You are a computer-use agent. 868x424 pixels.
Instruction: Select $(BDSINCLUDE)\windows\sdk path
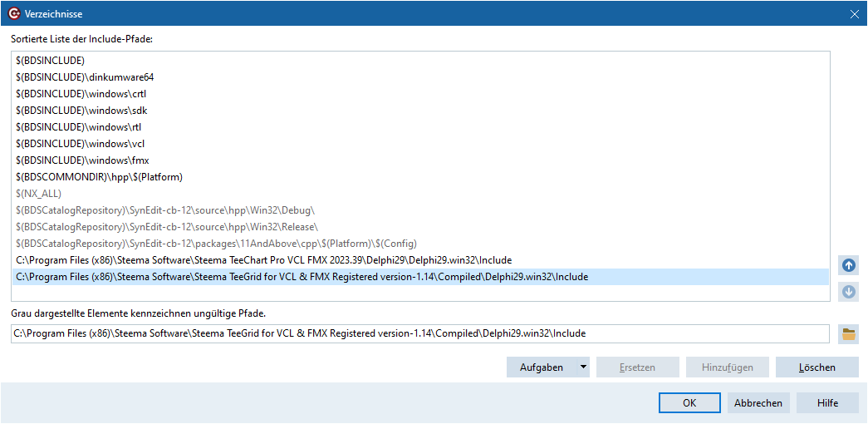click(x=420, y=110)
